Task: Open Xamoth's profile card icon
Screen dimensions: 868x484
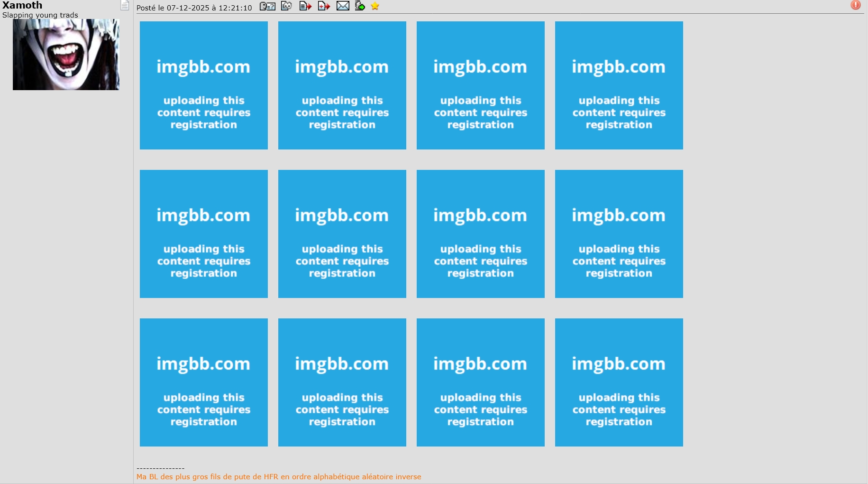Action: 267,6
